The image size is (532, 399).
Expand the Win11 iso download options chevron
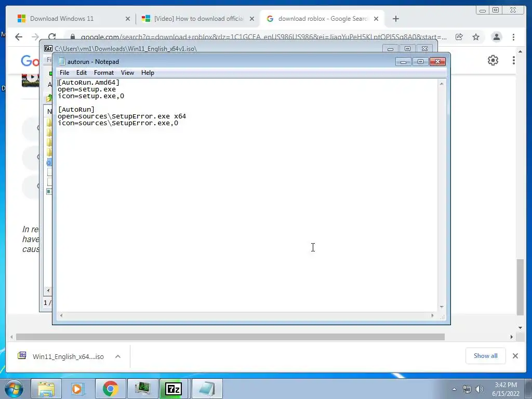(118, 356)
